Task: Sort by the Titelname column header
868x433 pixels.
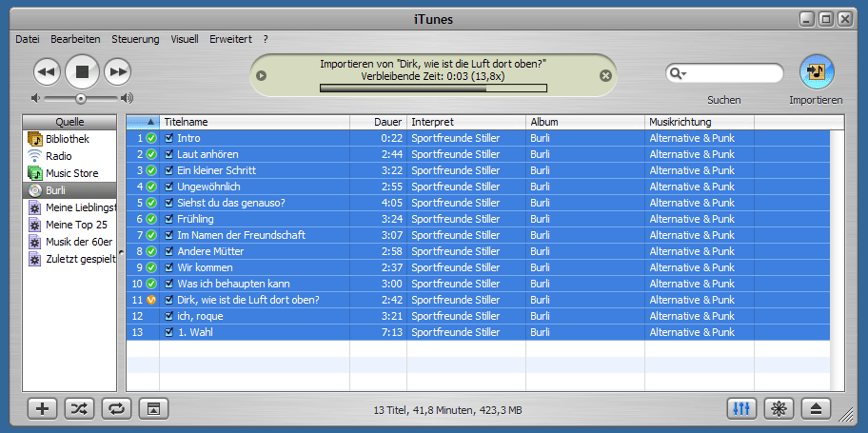Action: pos(255,122)
